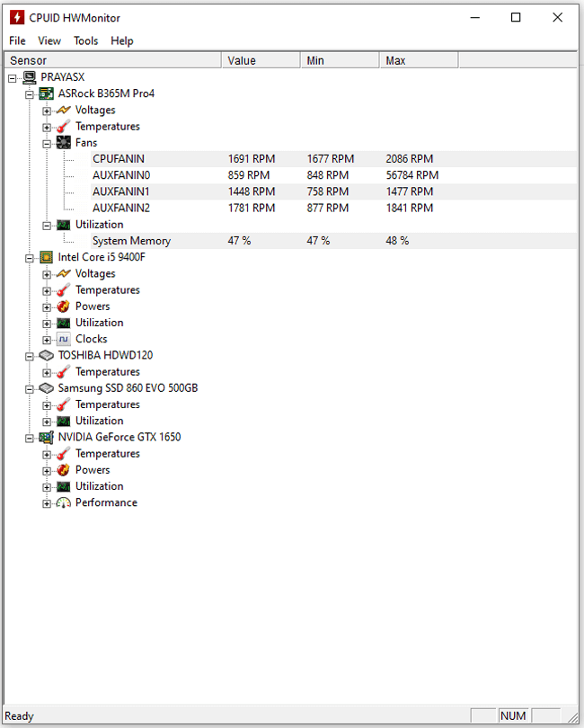Click the TOSHIBA Temperatures thermometer icon
Viewport: 584px width, 728px height.
point(64,372)
